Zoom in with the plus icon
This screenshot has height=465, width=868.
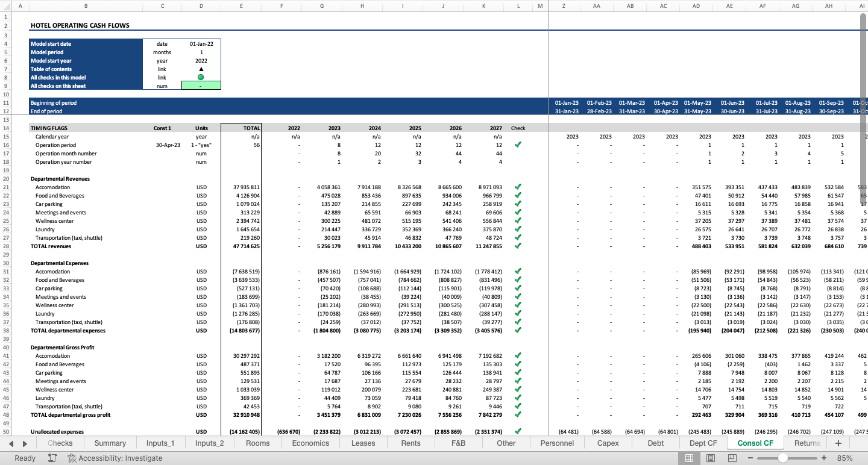point(824,458)
